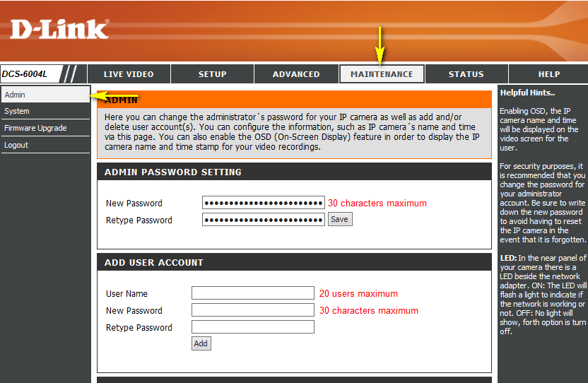Open the Help tab

pyautogui.click(x=548, y=74)
